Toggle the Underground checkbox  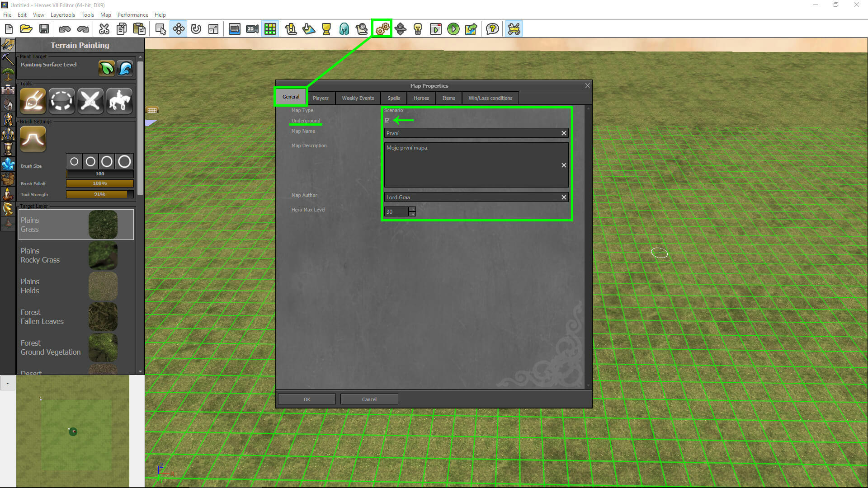pos(387,121)
